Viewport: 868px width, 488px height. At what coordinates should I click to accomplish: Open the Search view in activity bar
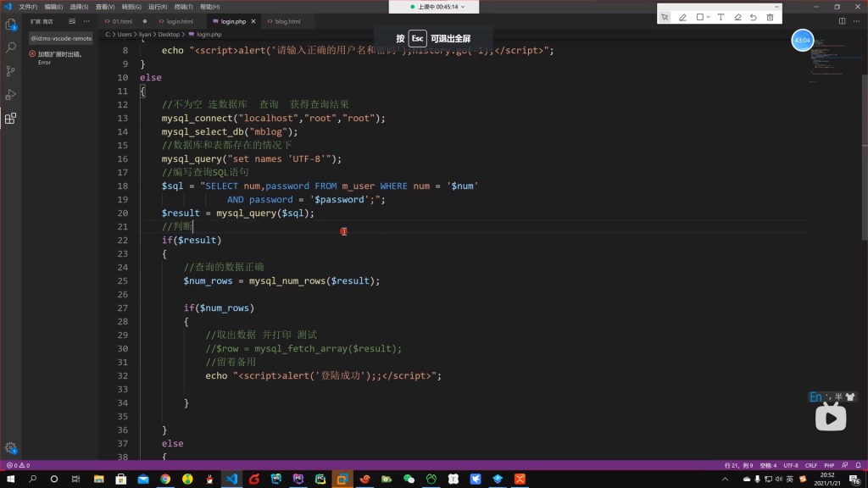tap(11, 48)
